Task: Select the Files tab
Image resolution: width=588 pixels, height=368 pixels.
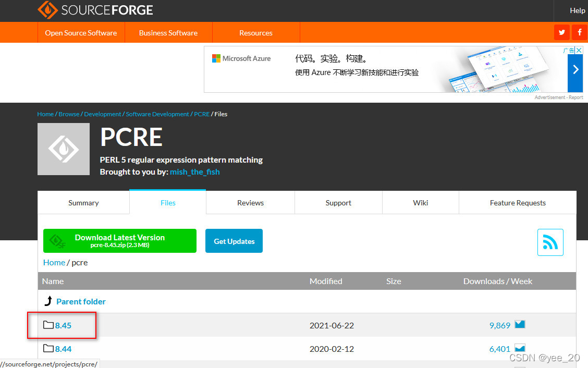Action: (x=168, y=203)
